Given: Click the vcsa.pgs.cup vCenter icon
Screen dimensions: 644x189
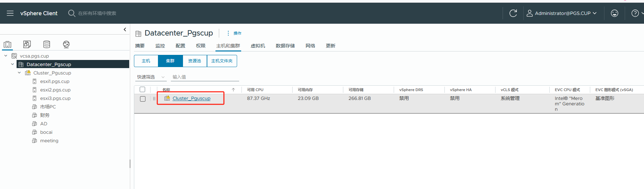Looking at the screenshot, I should point(14,56).
